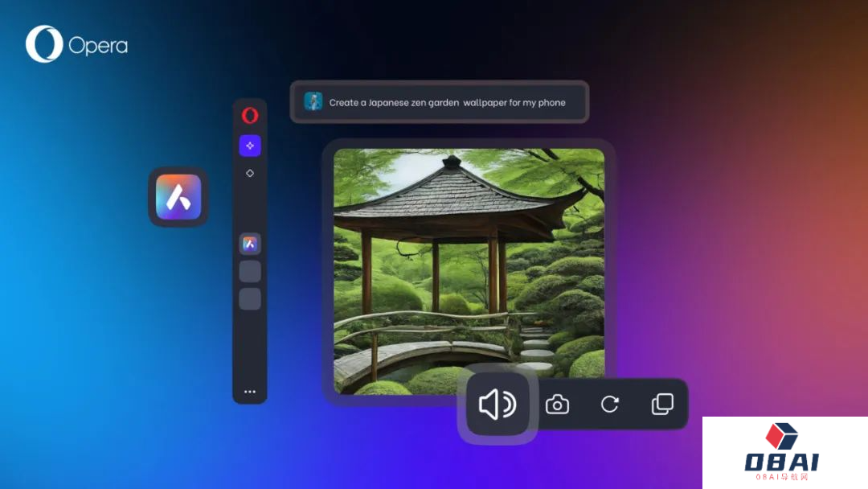Click the red and blue OBAI cube logo

(780, 436)
